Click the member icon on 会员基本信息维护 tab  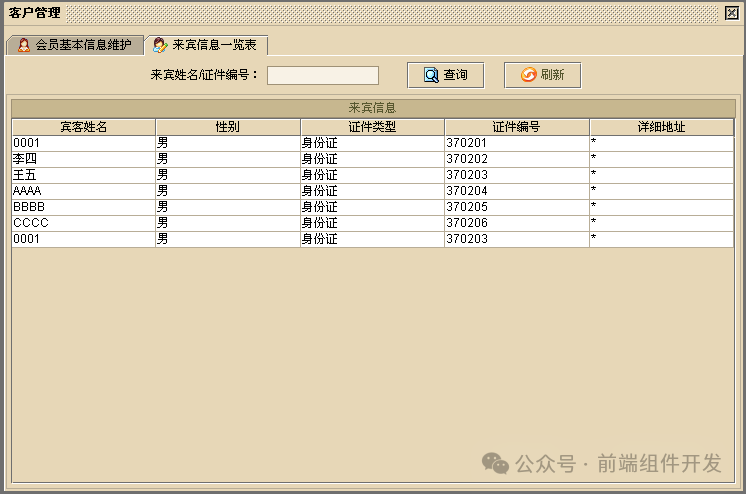[24, 45]
